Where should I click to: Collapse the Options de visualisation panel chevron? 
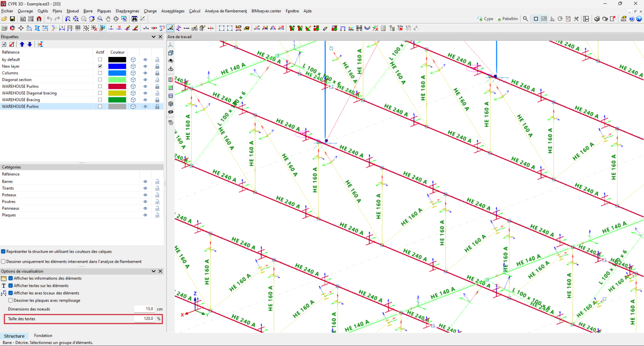[x=153, y=271]
